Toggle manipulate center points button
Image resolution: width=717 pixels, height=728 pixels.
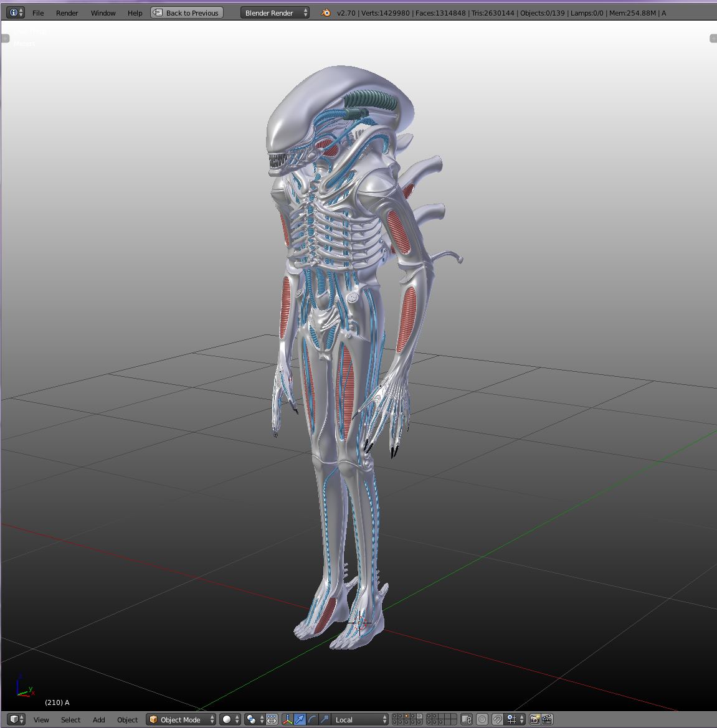272,719
